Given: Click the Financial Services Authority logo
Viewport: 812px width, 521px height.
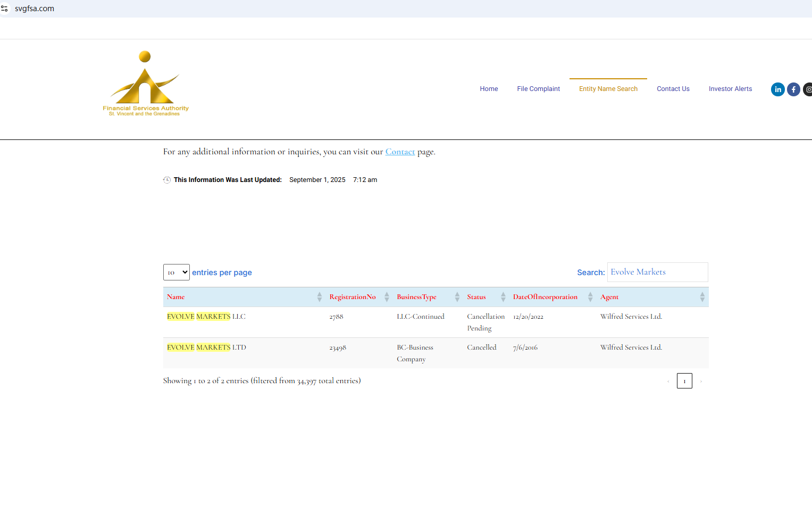Looking at the screenshot, I should click(x=145, y=84).
